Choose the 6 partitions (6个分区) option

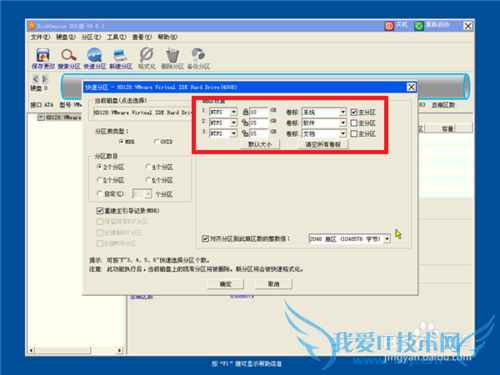pos(148,180)
